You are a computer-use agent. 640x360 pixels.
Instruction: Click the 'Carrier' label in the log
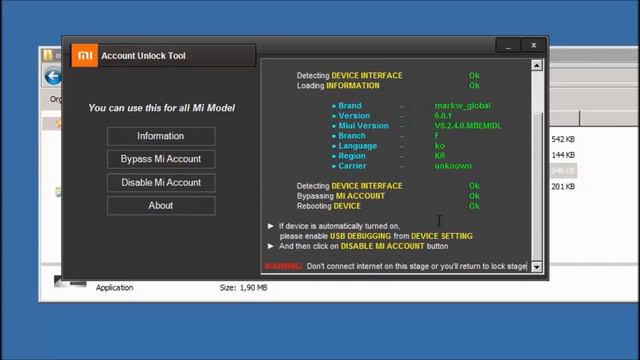click(352, 166)
